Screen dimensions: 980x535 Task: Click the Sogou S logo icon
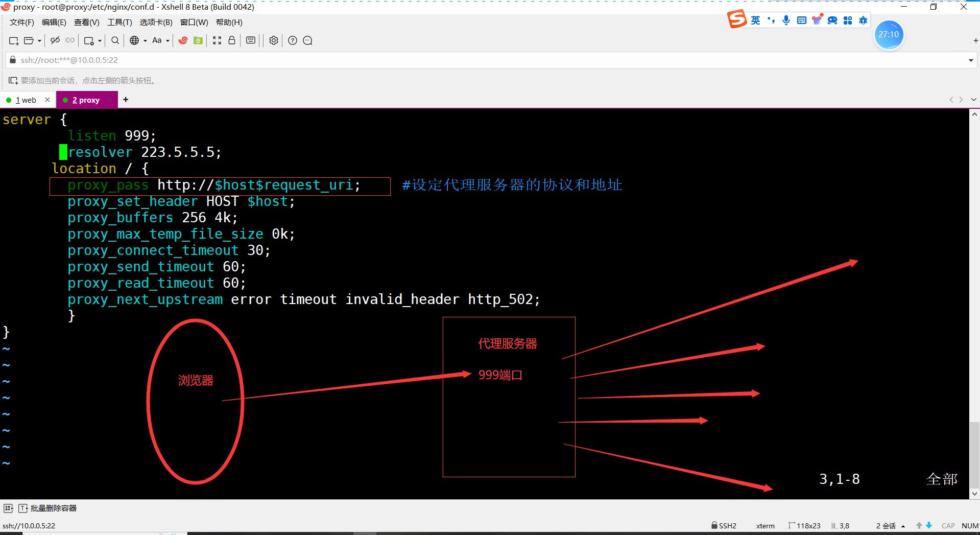point(737,19)
